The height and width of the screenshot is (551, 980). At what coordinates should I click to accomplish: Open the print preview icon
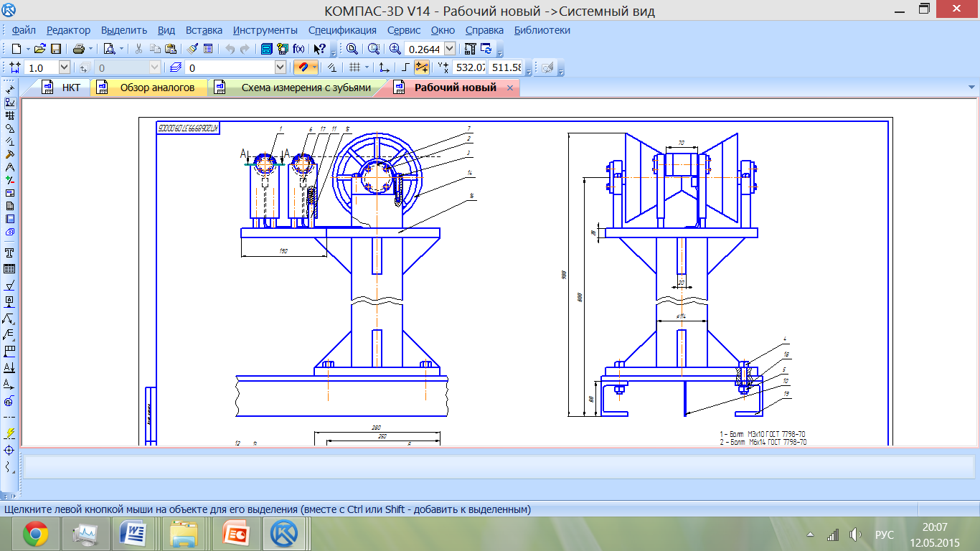point(108,49)
